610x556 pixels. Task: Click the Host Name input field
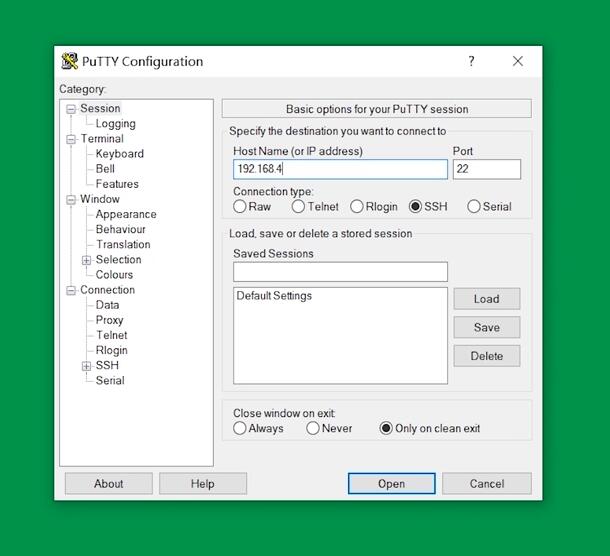point(340,169)
